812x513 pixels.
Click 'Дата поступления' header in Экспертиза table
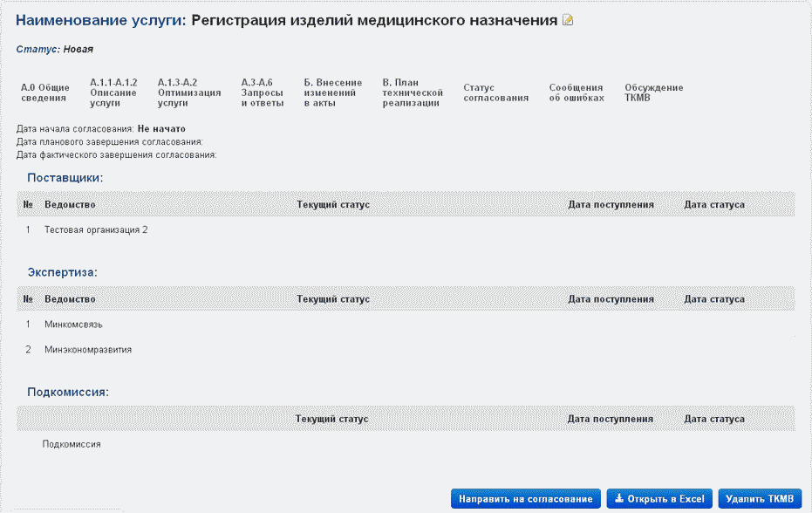pos(611,299)
